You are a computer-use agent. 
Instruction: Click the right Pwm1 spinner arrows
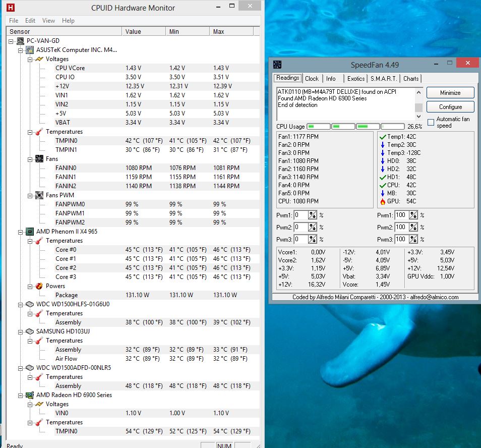point(413,215)
